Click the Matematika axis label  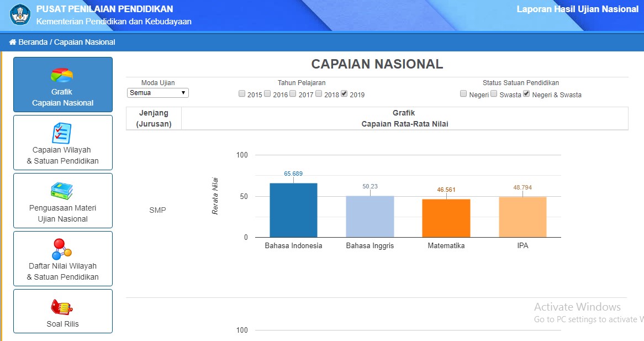[446, 246]
